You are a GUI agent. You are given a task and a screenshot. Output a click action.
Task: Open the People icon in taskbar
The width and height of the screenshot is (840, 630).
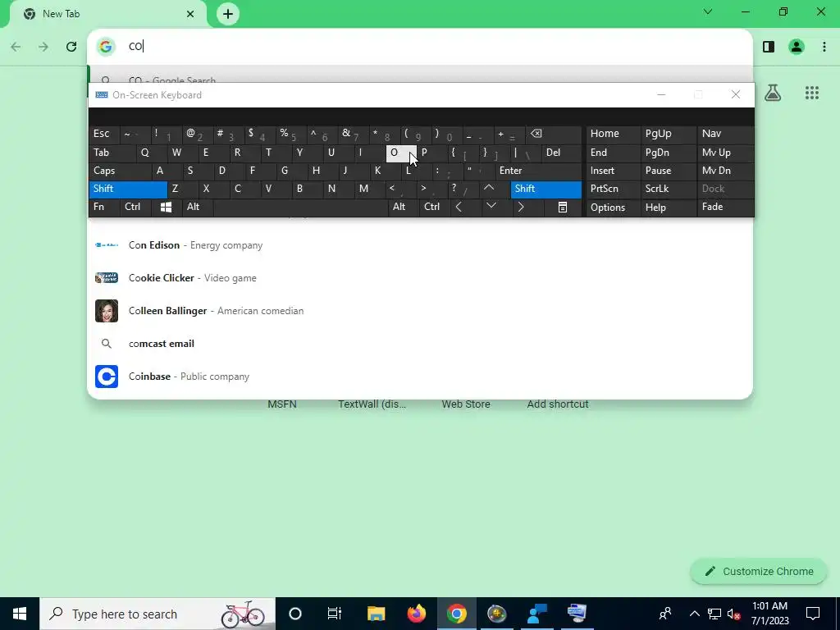pos(664,614)
